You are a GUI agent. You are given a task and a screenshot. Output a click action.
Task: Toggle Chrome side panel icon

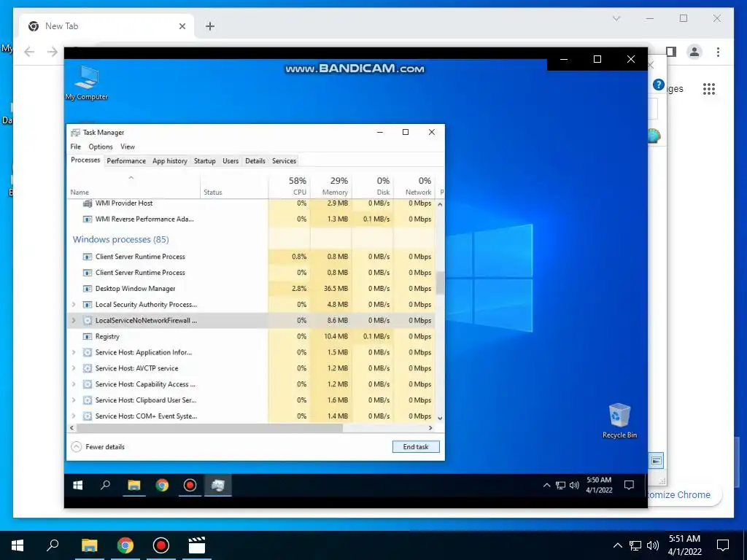click(x=671, y=52)
